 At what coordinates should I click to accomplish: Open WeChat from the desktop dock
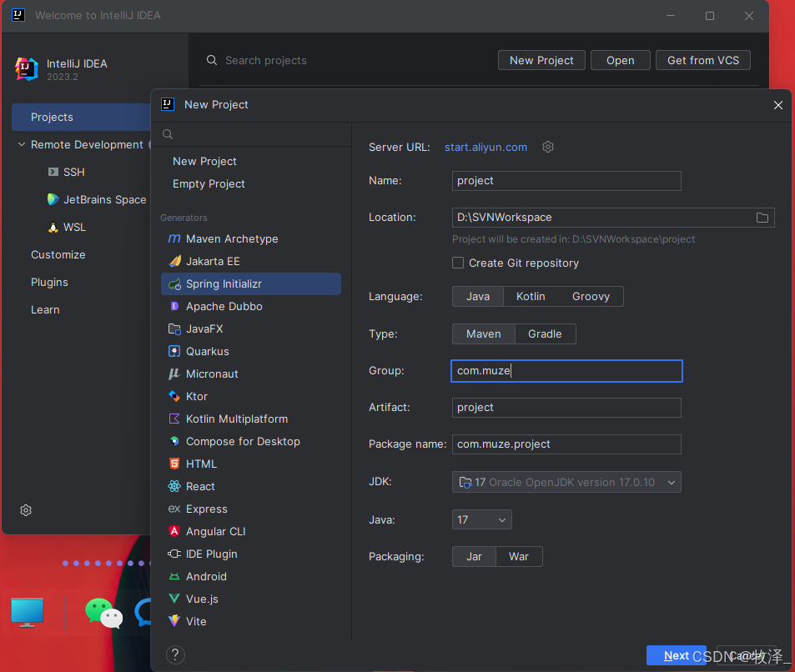point(104,613)
